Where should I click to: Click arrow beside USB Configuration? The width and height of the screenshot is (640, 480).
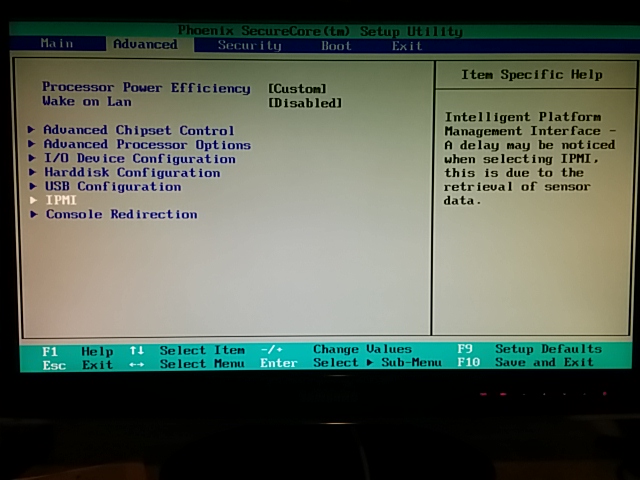click(x=33, y=186)
